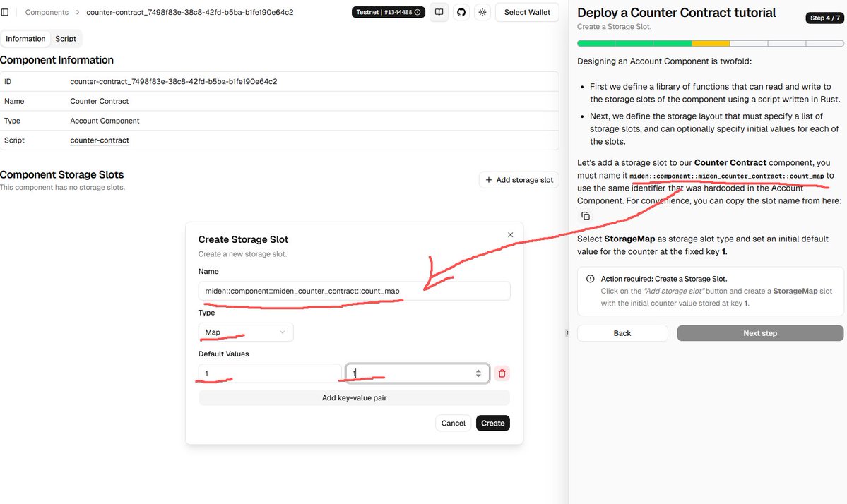Go to Components breadcrumb

pos(47,12)
